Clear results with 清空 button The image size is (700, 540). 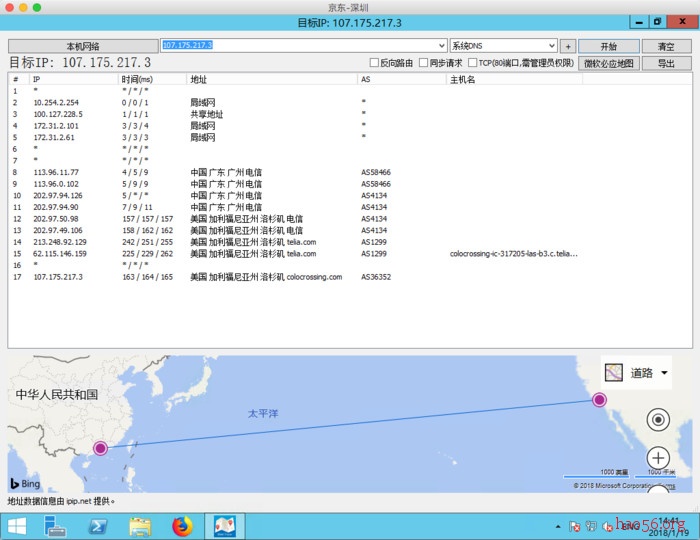(666, 46)
